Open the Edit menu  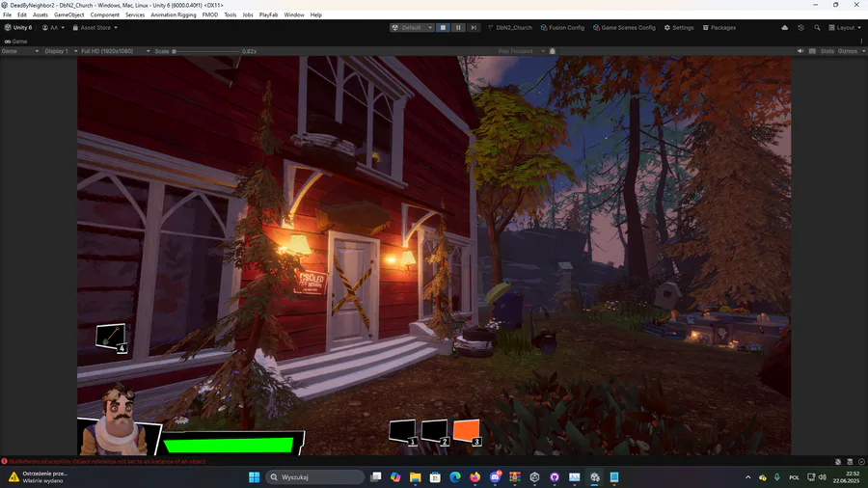coord(22,14)
